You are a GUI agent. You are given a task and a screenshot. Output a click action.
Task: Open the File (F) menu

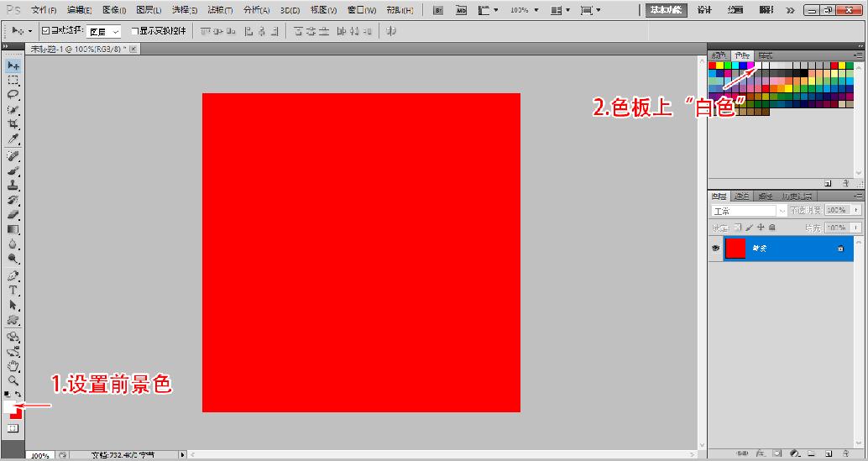point(44,10)
